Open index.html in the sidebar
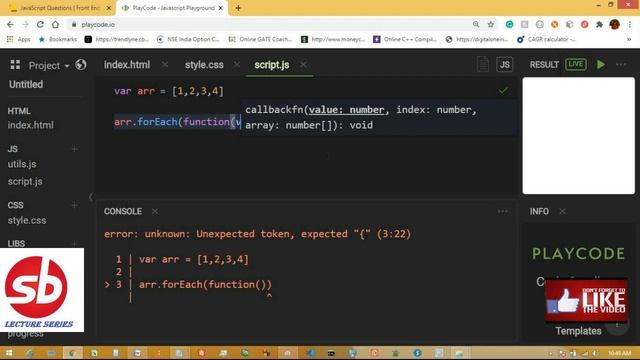Screen dimensions: 640x360 pos(31,125)
